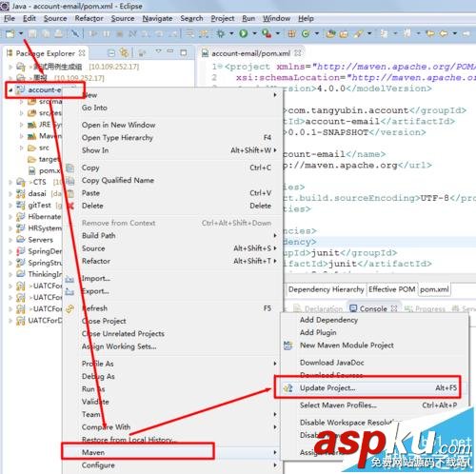Choose Add Dependency in Maven submenu

click(374, 320)
